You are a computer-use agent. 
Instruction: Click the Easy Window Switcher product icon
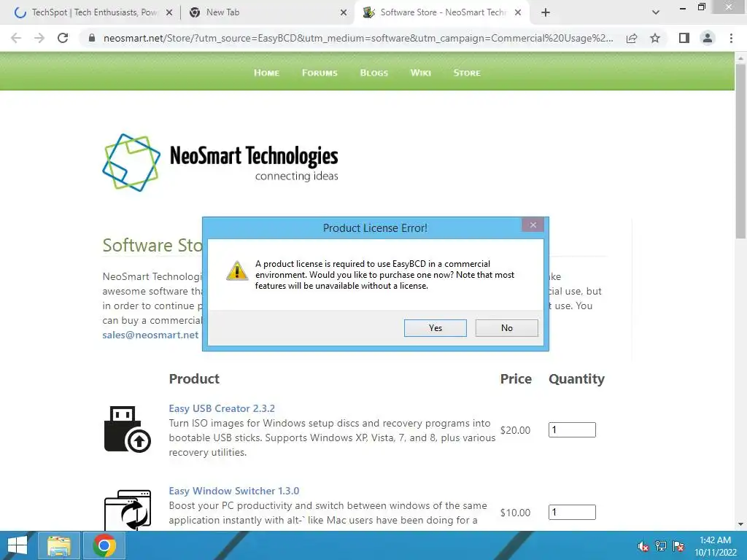(x=127, y=510)
